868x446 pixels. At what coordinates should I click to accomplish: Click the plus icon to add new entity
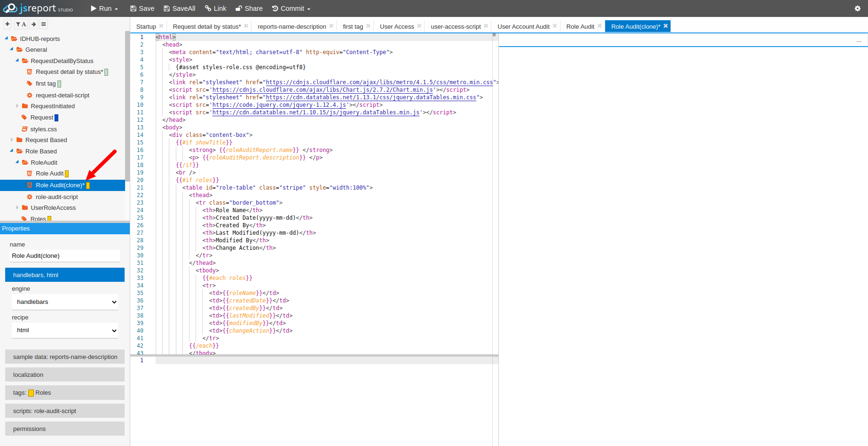click(8, 24)
